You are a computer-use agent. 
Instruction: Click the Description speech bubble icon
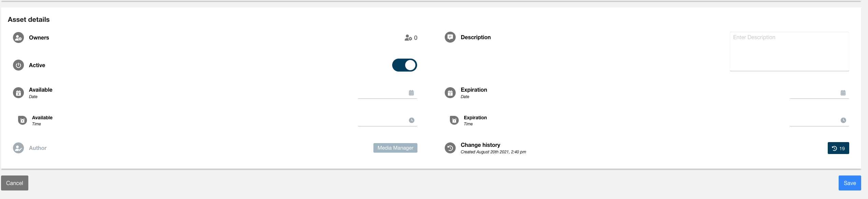450,37
